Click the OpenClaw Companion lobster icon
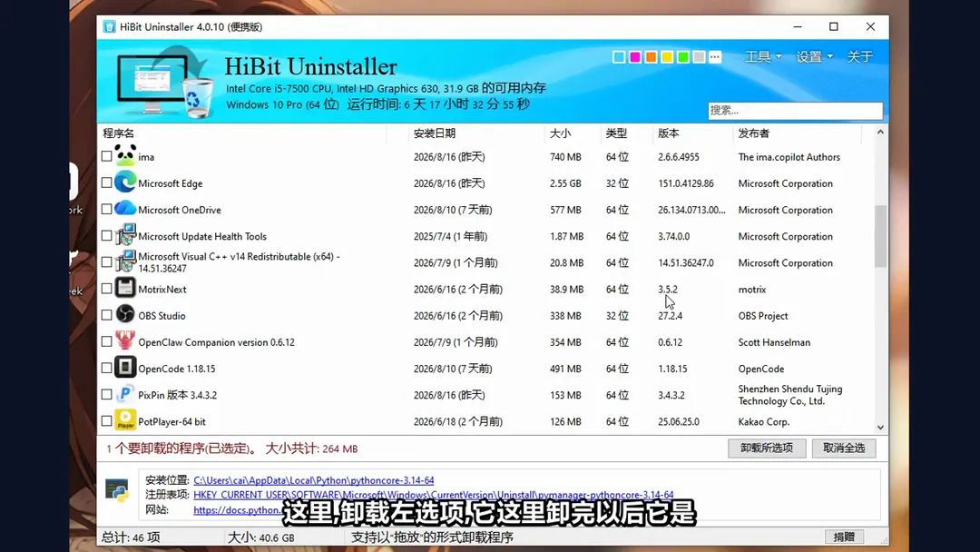 [125, 341]
